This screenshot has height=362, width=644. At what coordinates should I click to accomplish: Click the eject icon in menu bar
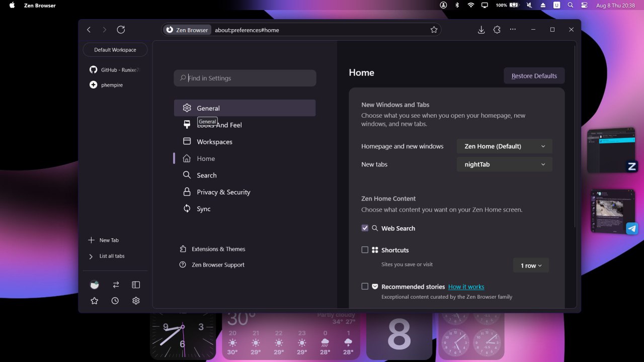[543, 5]
